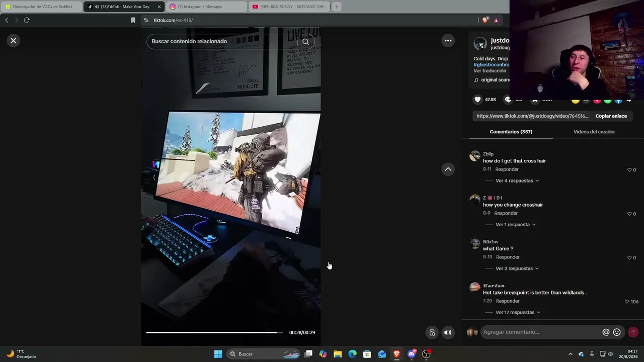Image resolution: width=644 pixels, height=362 pixels.
Task: Reply to the breakpoint hot take comment
Action: pos(508,301)
